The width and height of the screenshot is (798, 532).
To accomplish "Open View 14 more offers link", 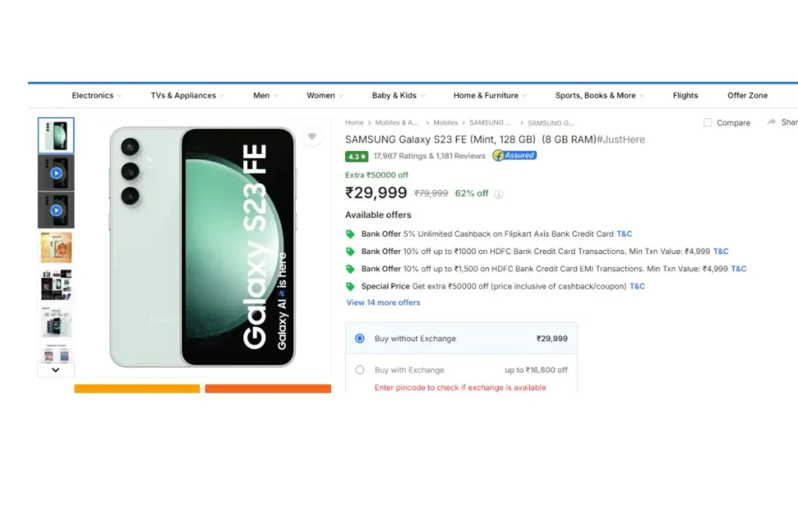I will pyautogui.click(x=383, y=303).
